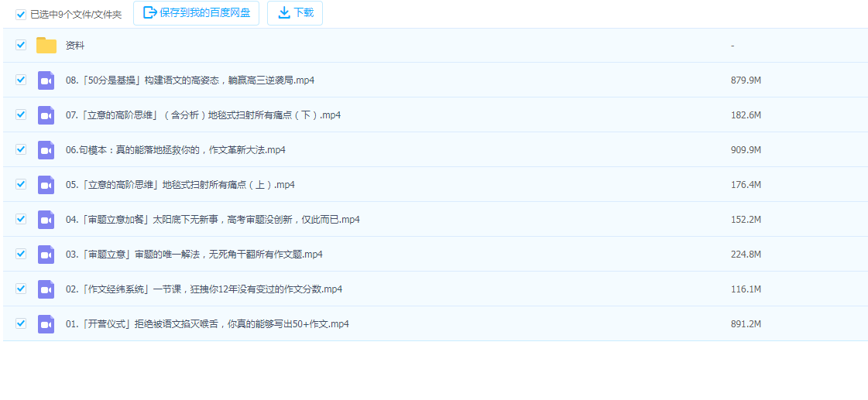Uncheck the checkbox for file 08
The height and width of the screenshot is (400, 868).
tap(21, 80)
